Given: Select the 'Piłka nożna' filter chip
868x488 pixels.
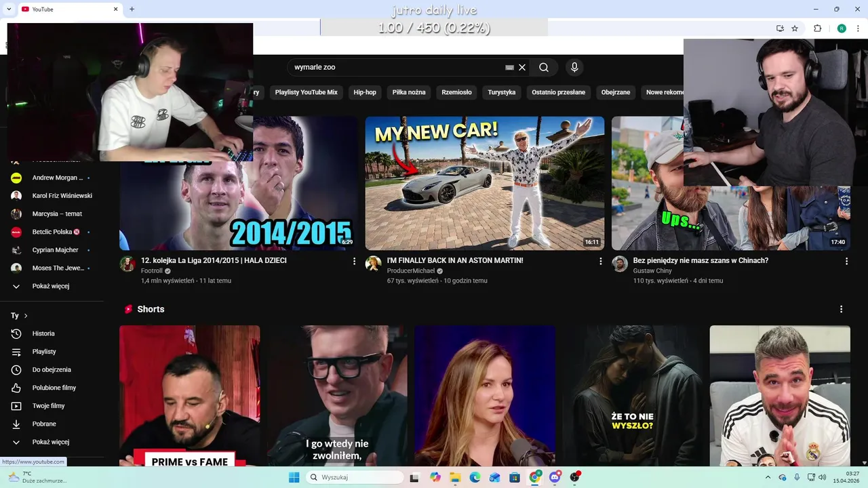Looking at the screenshot, I should pyautogui.click(x=409, y=92).
